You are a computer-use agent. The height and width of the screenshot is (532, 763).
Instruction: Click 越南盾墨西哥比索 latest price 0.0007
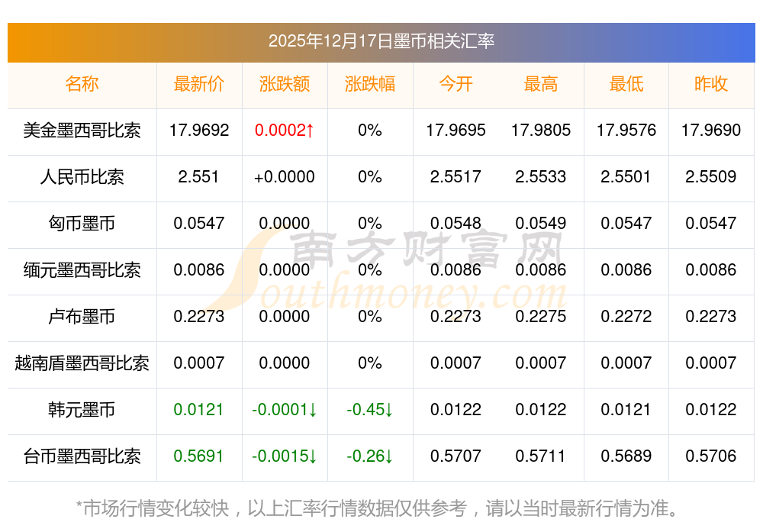click(199, 363)
